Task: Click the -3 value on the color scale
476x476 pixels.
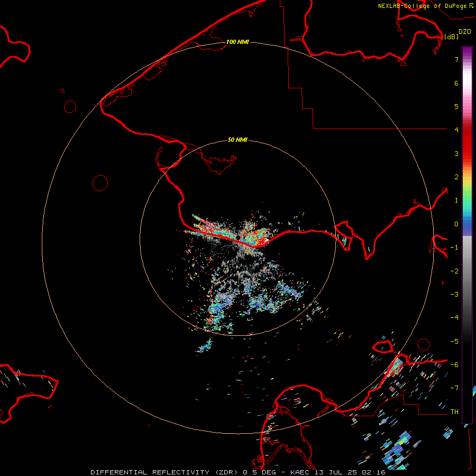Action: click(454, 295)
